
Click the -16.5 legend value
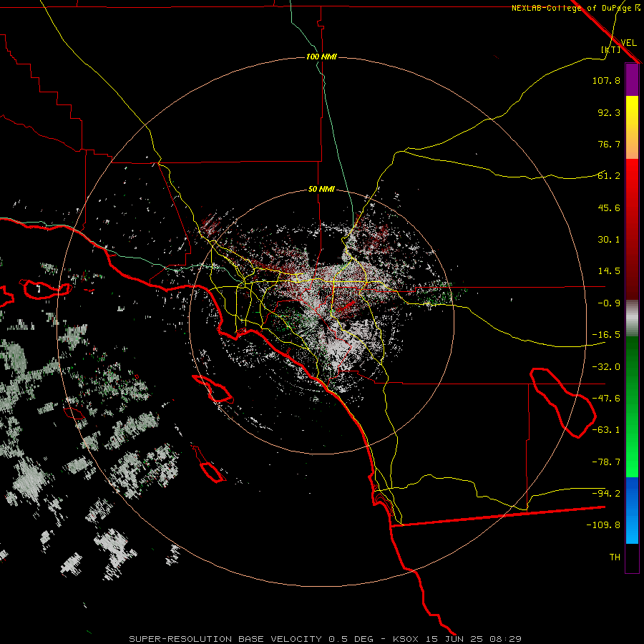tap(606, 335)
